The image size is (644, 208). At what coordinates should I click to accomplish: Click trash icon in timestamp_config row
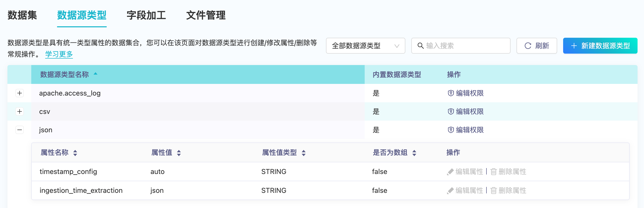click(x=493, y=172)
